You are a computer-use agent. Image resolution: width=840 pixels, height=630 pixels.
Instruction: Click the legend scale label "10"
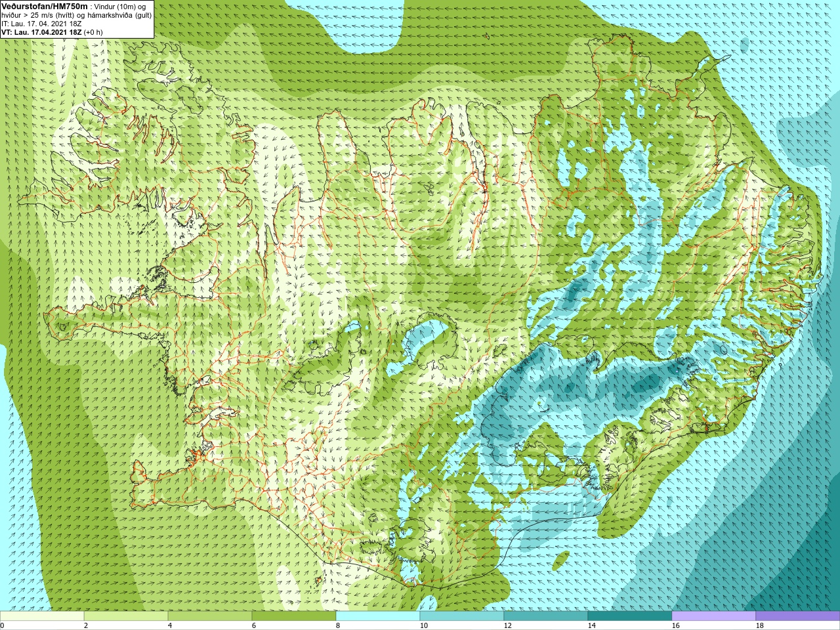pos(424,626)
